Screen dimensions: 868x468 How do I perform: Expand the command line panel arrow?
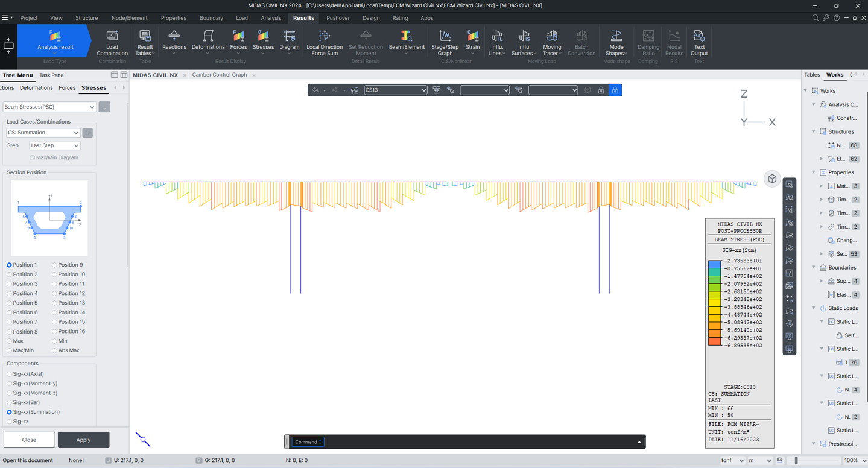coord(639,442)
